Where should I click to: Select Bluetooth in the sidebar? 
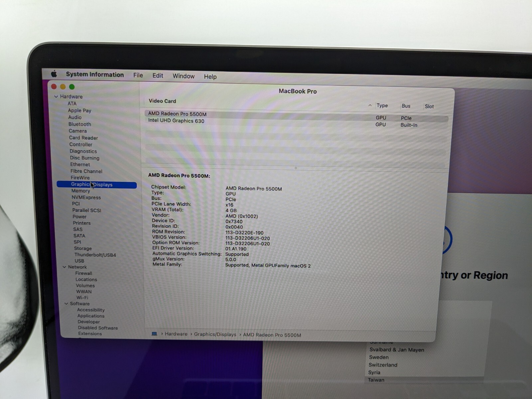(x=80, y=124)
